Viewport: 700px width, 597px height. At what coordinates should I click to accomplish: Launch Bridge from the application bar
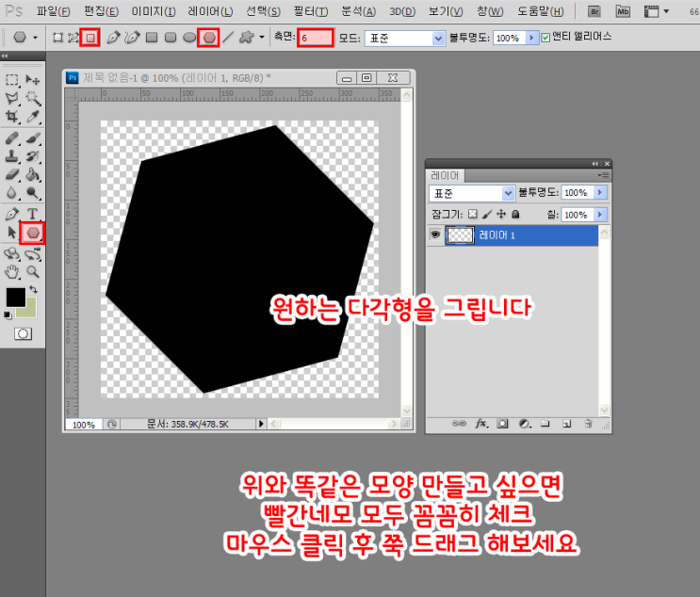(x=594, y=11)
